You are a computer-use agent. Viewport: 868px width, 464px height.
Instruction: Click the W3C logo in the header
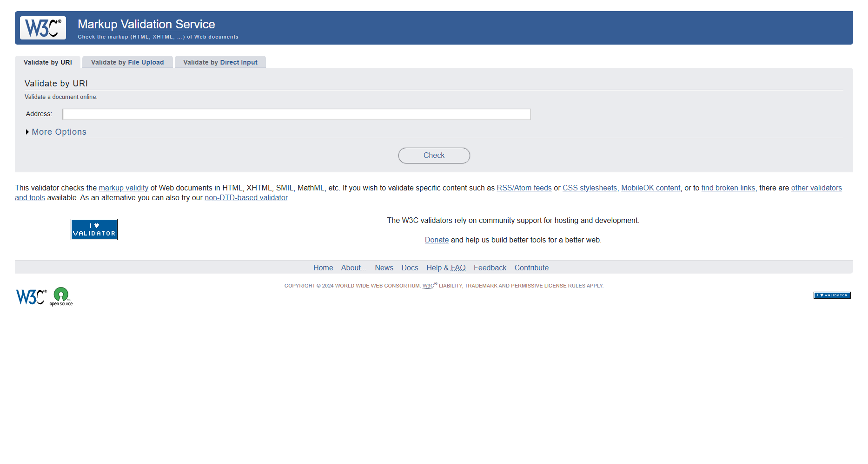pyautogui.click(x=43, y=28)
